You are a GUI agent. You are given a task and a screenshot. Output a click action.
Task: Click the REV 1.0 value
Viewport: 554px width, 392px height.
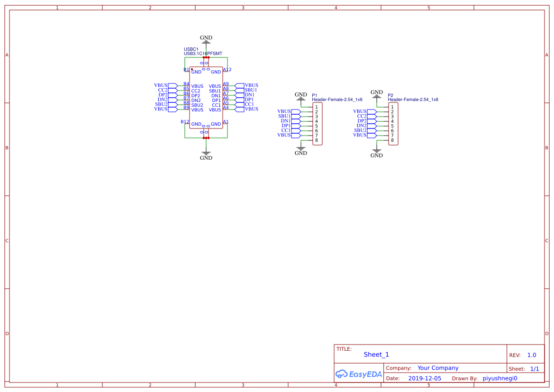point(531,355)
